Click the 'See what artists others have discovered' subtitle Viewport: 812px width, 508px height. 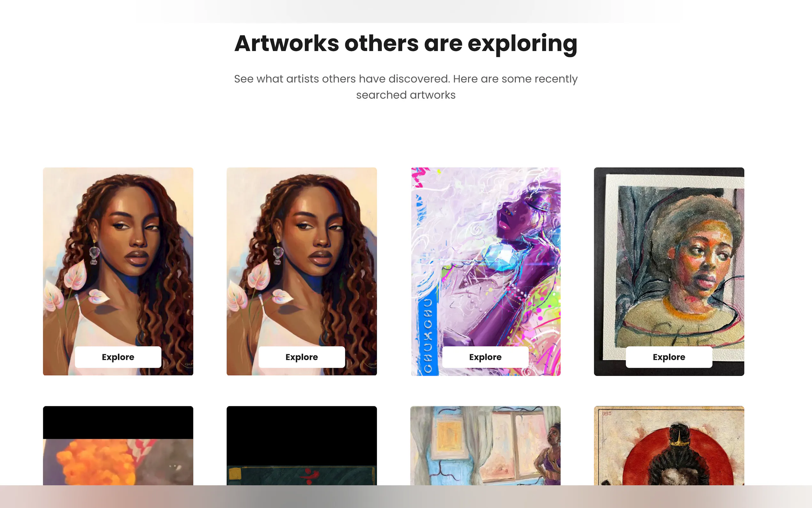click(406, 87)
